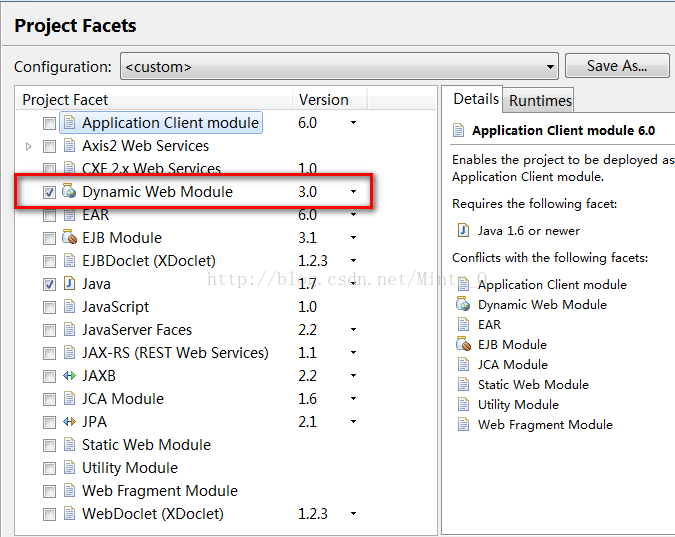The image size is (675, 537).
Task: Open the Java version 1.7 dropdown arrow
Action: coord(353,284)
